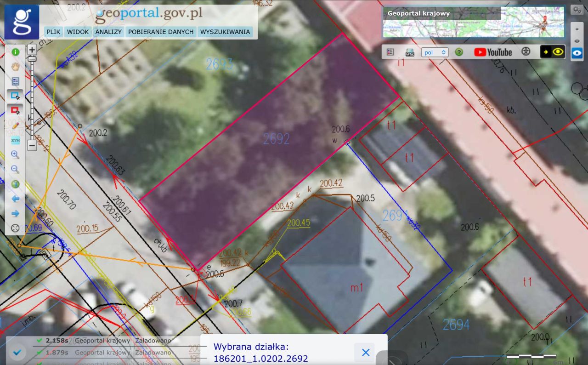Select the pan hand tool

click(15, 66)
